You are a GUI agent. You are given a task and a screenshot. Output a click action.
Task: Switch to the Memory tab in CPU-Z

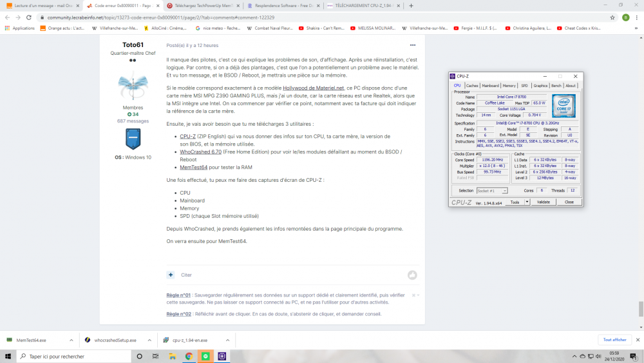click(509, 86)
